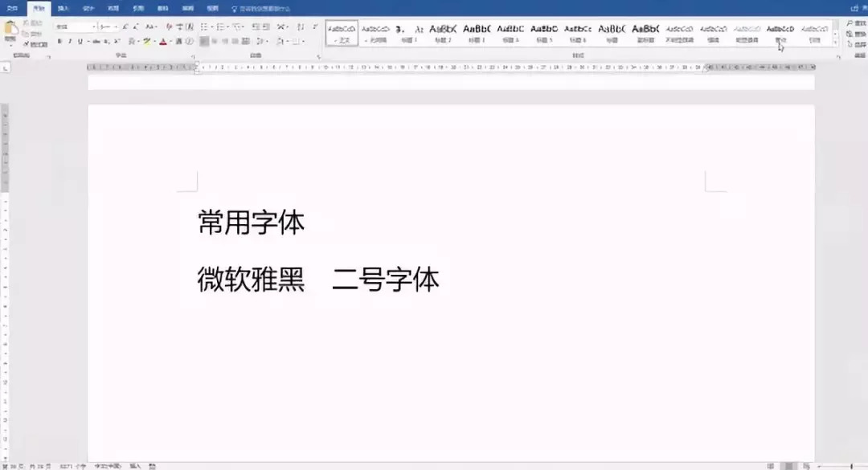Apply the Underline formatting icon
Viewport: 868px width, 470px height.
(x=80, y=40)
